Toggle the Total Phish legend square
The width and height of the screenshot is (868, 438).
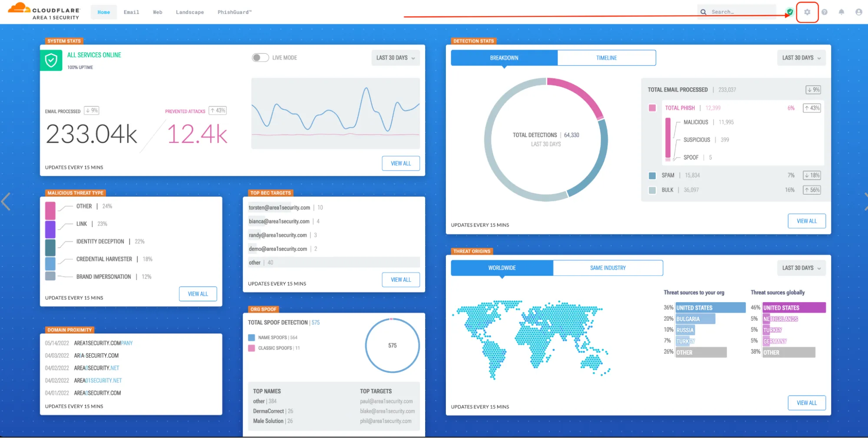652,108
